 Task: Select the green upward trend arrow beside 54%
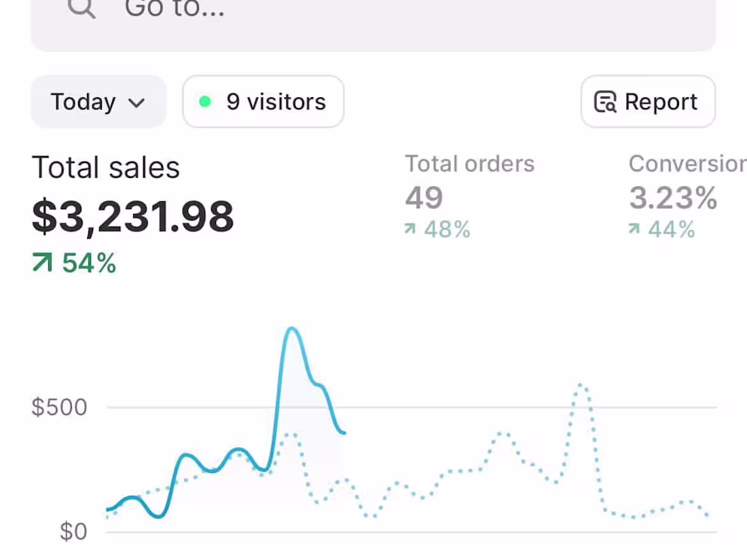coord(41,263)
